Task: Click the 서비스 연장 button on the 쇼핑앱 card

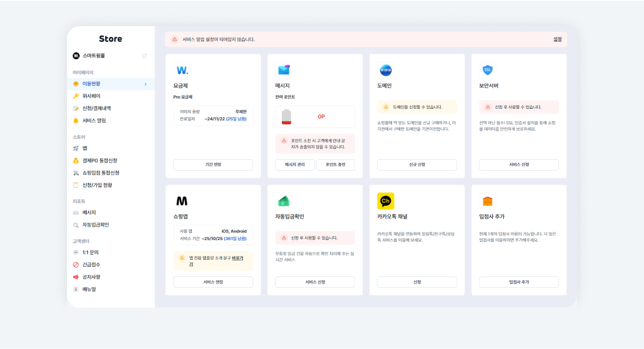Action: 213,282
